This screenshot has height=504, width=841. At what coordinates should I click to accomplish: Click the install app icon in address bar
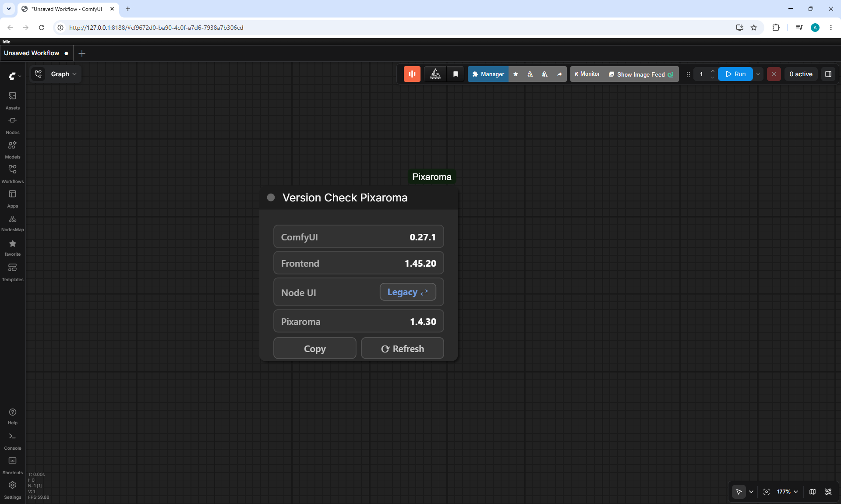coord(740,28)
